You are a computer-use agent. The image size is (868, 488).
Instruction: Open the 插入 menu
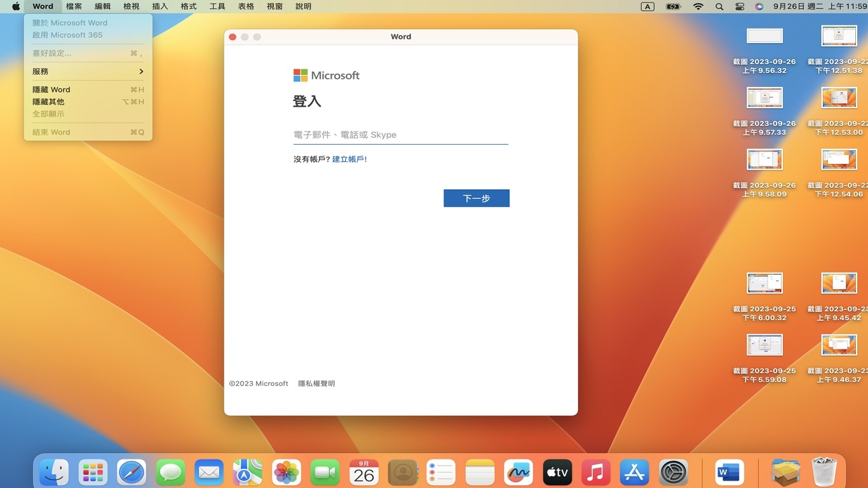click(x=160, y=6)
